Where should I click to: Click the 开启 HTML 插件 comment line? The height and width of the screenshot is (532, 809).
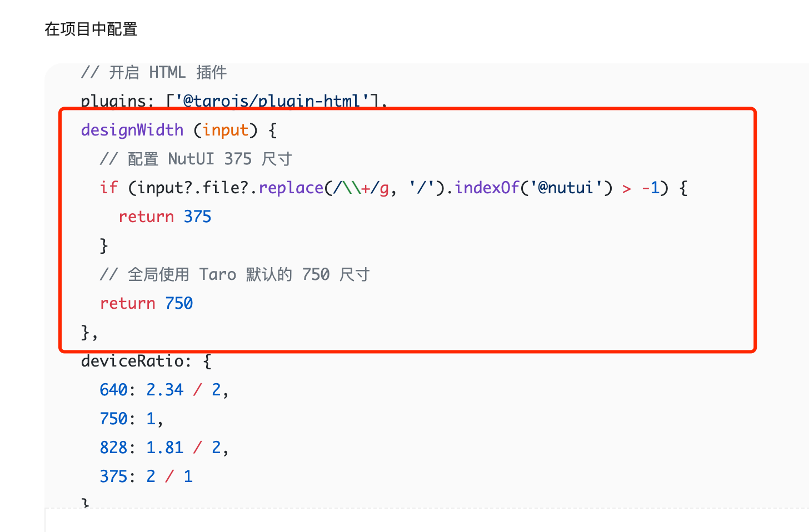[x=154, y=73]
